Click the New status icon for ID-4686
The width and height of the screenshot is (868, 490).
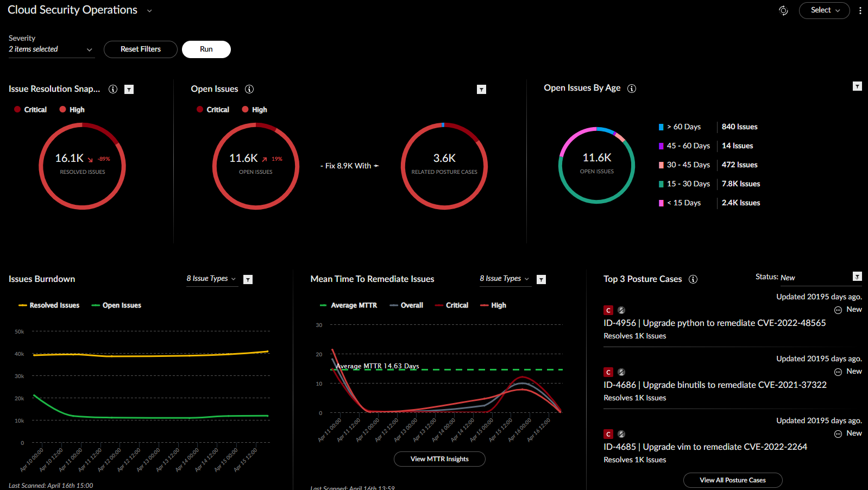[x=838, y=372]
